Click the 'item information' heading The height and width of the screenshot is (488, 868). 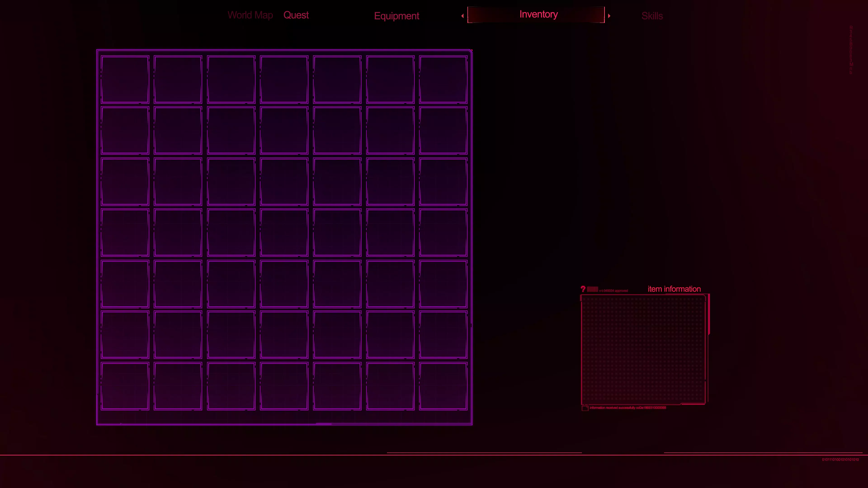pyautogui.click(x=674, y=289)
